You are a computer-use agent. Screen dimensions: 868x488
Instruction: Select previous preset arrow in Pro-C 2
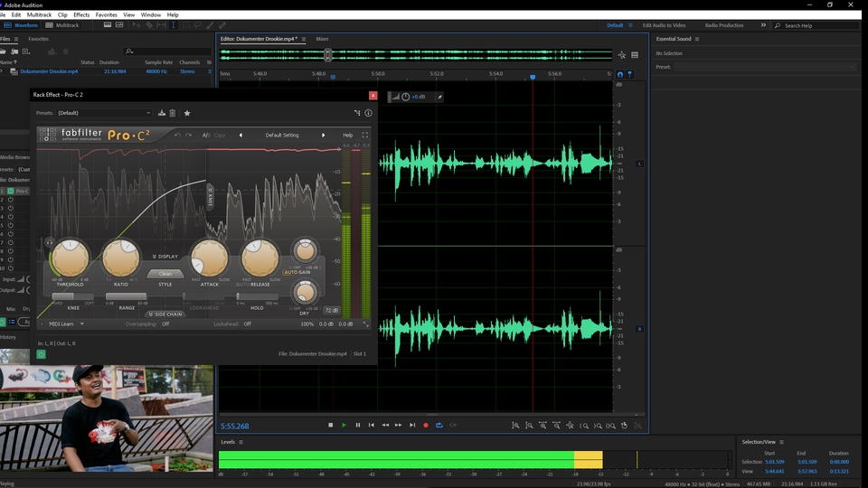coord(241,135)
